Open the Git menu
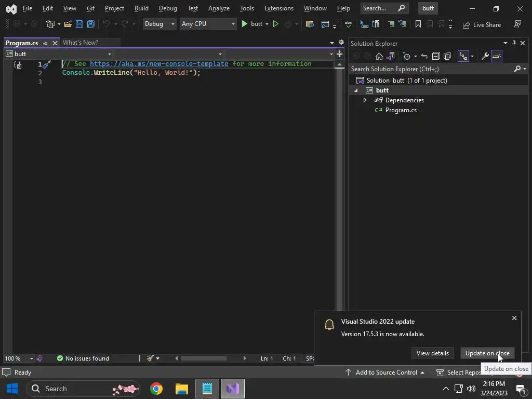532x399 pixels. [90, 8]
